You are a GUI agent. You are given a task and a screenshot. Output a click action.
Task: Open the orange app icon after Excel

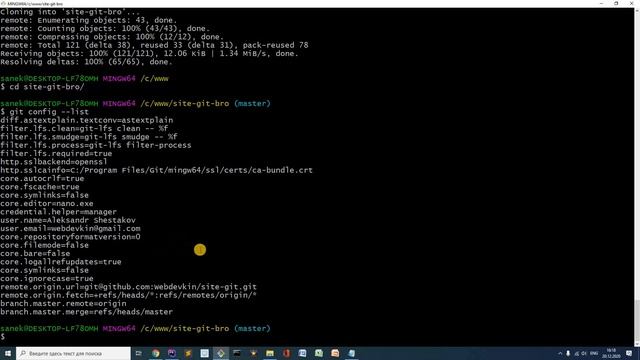tap(335, 353)
